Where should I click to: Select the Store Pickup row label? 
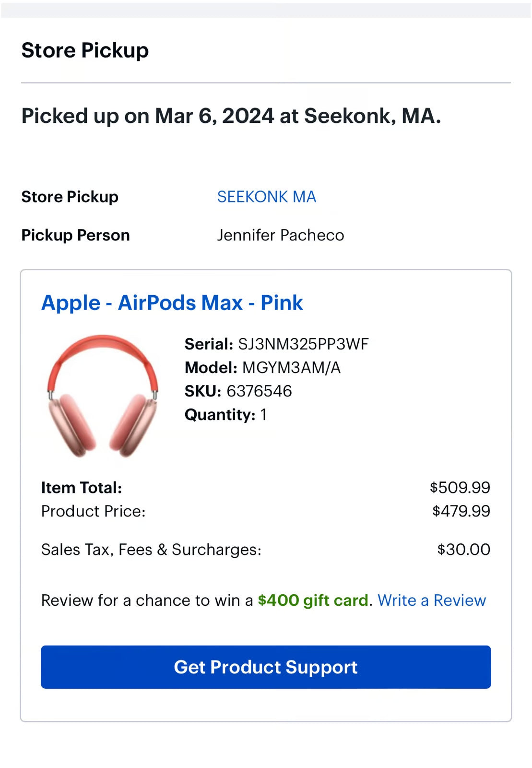[x=69, y=197]
